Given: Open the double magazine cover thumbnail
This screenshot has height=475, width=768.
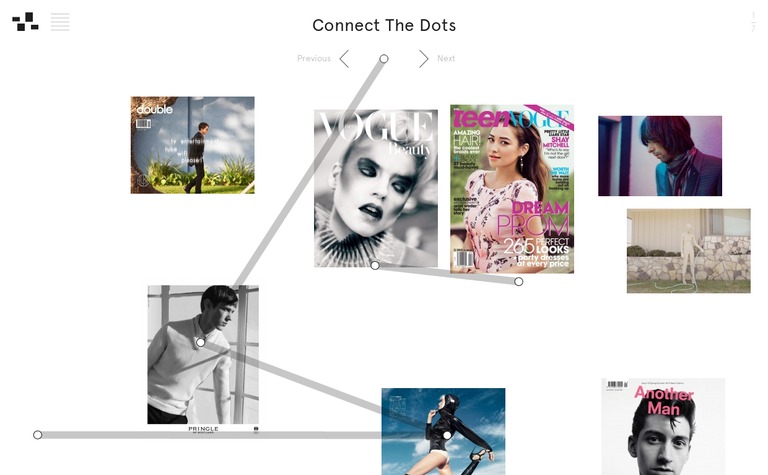Looking at the screenshot, I should point(192,145).
